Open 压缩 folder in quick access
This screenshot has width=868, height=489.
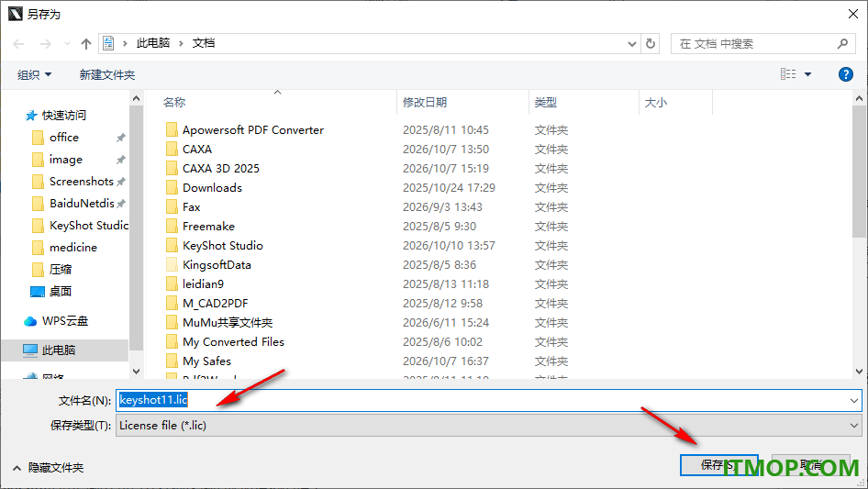(61, 270)
